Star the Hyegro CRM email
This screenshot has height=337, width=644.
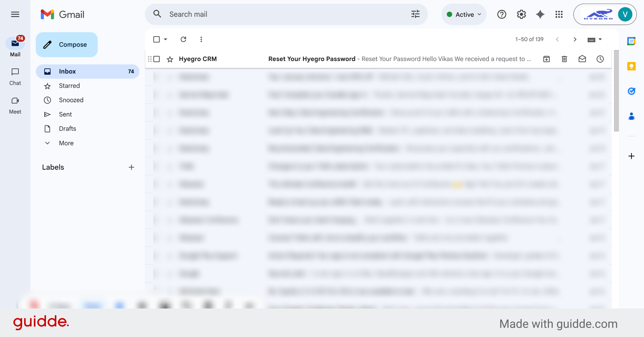coord(170,59)
